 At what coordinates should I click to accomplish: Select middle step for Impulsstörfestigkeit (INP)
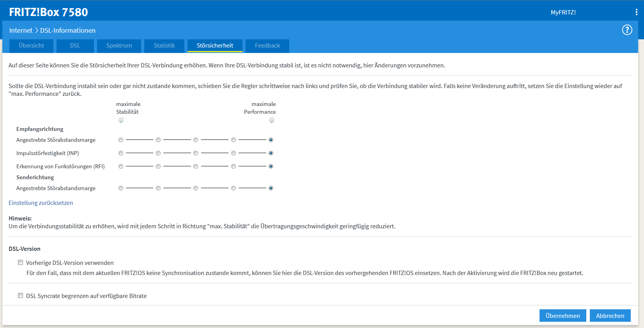[x=196, y=153]
